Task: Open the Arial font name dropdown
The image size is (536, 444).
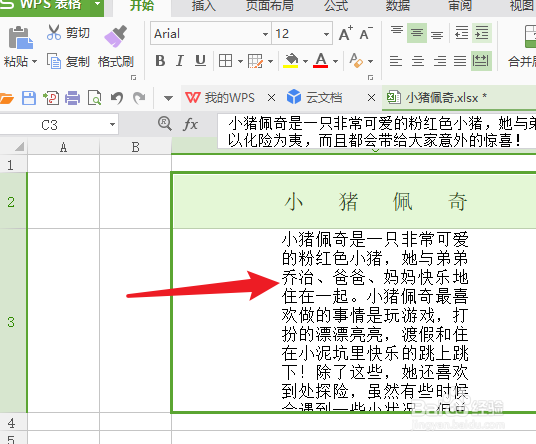Action: click(265, 34)
